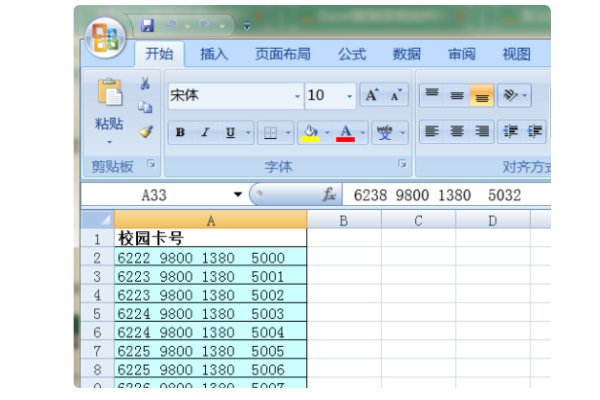
Task: Click the text orientation icon
Action: tap(510, 95)
